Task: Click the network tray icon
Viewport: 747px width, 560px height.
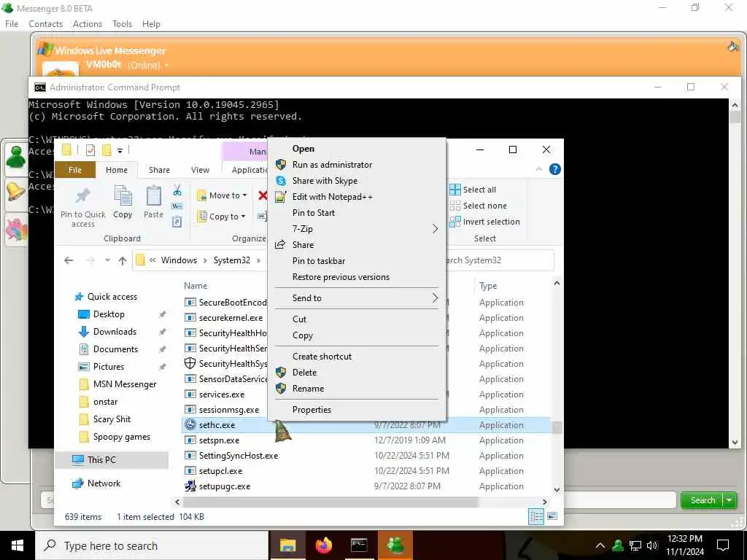Action: coord(635,545)
